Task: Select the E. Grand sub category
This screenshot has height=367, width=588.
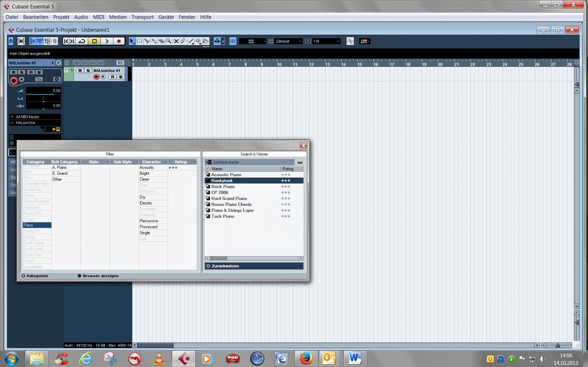Action: click(66, 173)
